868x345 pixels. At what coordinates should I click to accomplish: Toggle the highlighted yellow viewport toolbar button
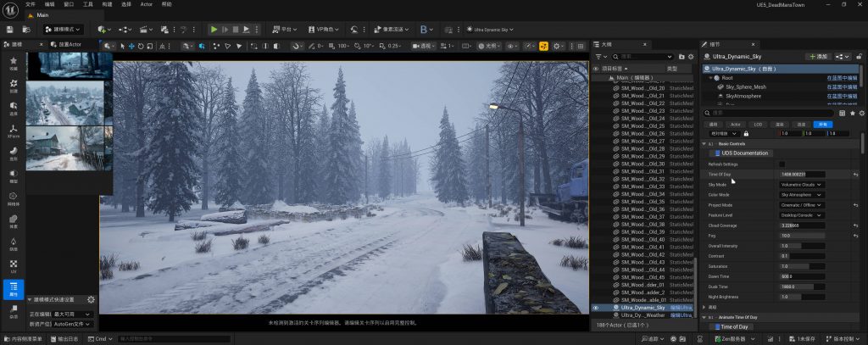[544, 45]
